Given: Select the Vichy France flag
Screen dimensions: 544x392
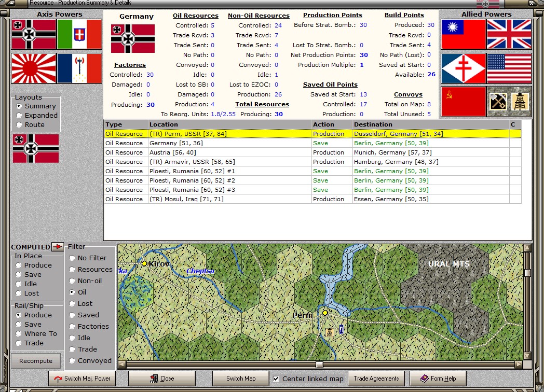Looking at the screenshot, I should pyautogui.click(x=79, y=68).
